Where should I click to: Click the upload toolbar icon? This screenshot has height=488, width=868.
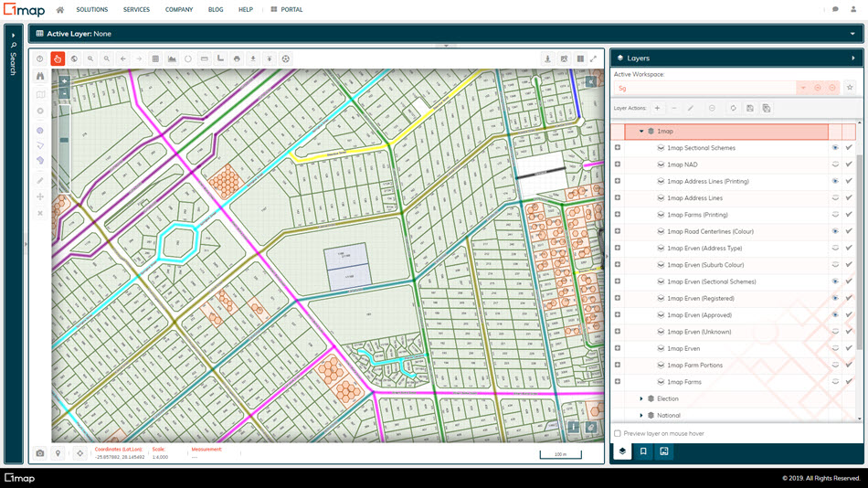pyautogui.click(x=270, y=58)
